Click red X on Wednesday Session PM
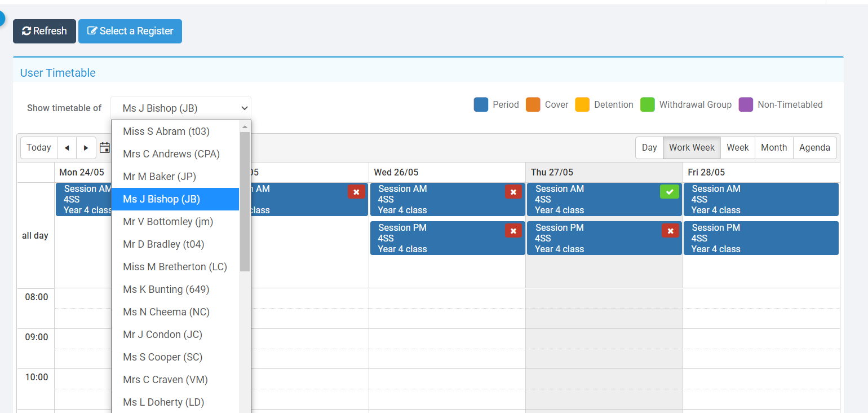 [x=512, y=231]
